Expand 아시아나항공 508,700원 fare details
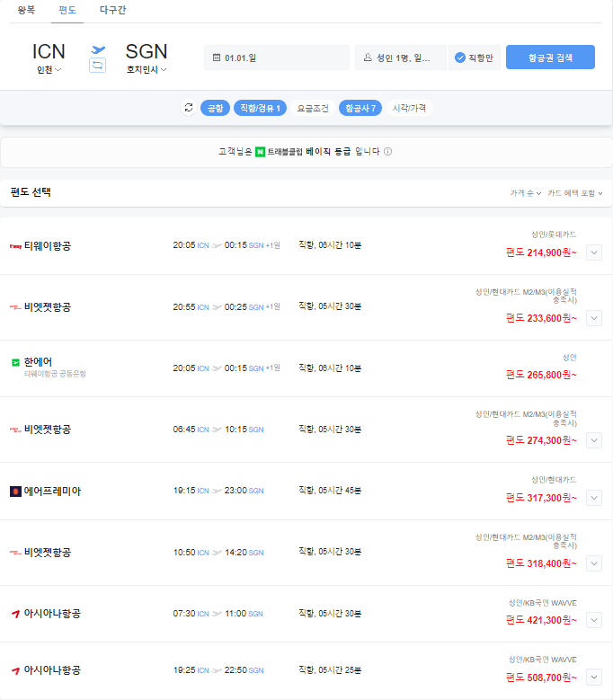This screenshot has width=613, height=700. coord(594,678)
